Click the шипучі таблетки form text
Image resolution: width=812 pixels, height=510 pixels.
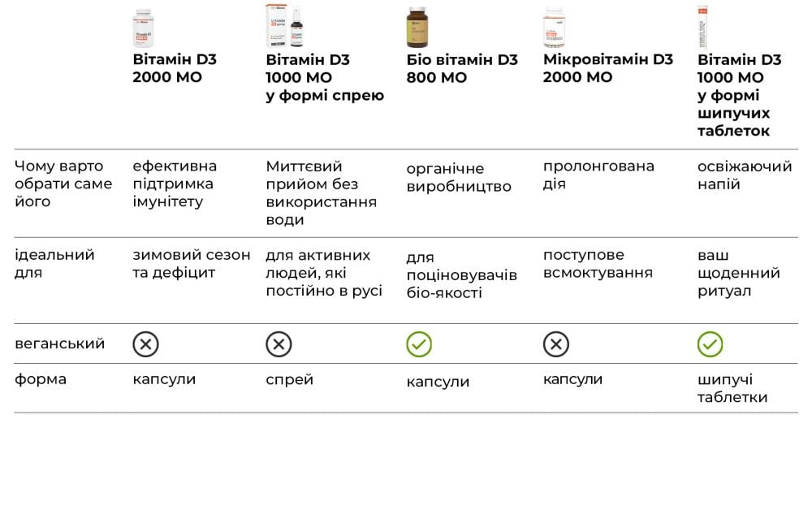[x=732, y=388]
